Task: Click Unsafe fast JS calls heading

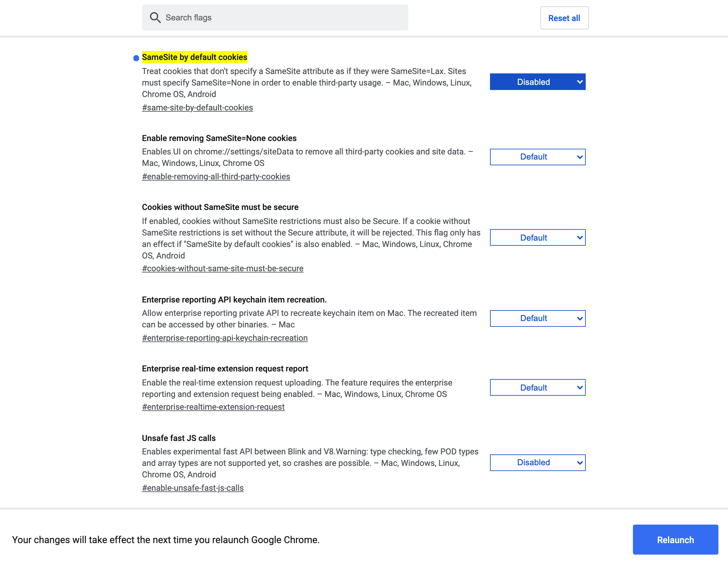Action: click(179, 438)
